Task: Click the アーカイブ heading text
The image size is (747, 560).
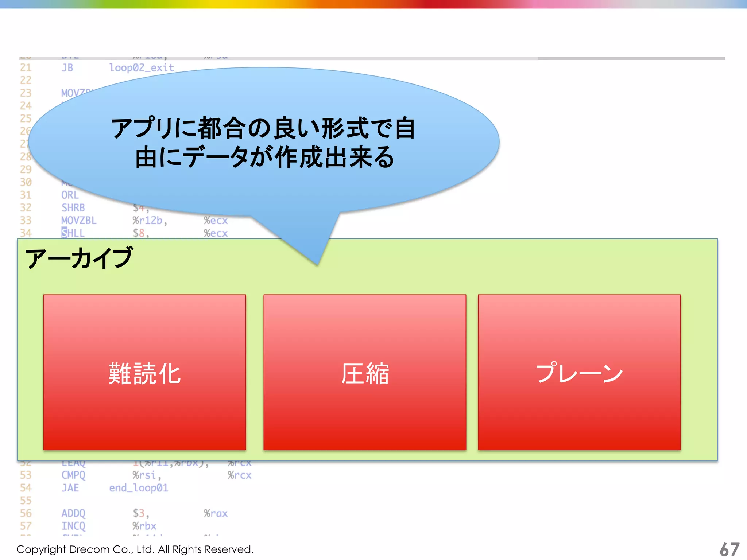Action: point(79,258)
